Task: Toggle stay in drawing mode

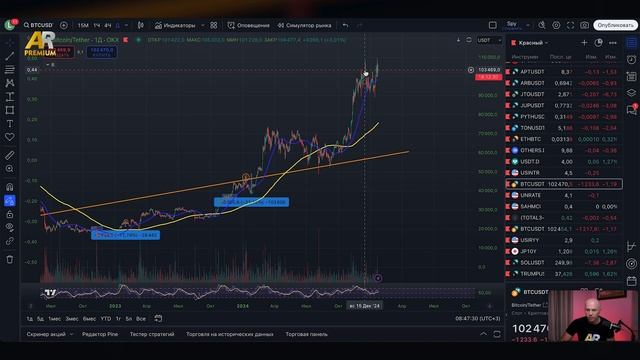Action: [x=10, y=200]
